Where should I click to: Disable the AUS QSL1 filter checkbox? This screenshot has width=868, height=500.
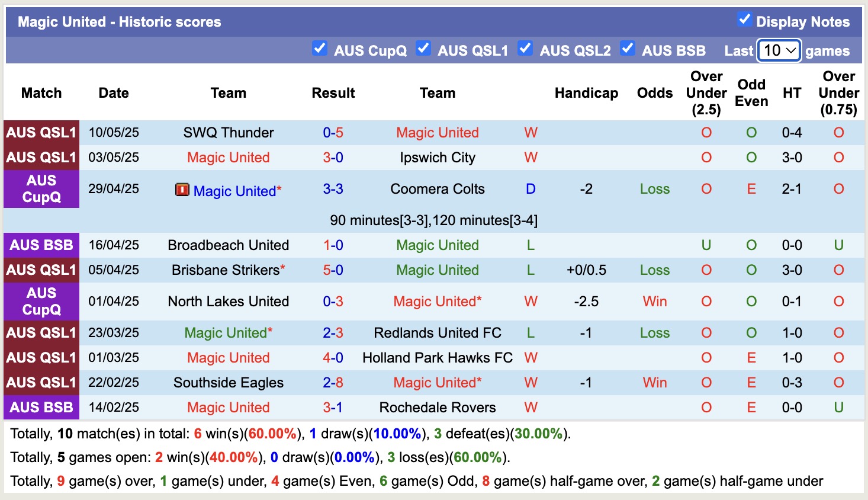pyautogui.click(x=423, y=49)
